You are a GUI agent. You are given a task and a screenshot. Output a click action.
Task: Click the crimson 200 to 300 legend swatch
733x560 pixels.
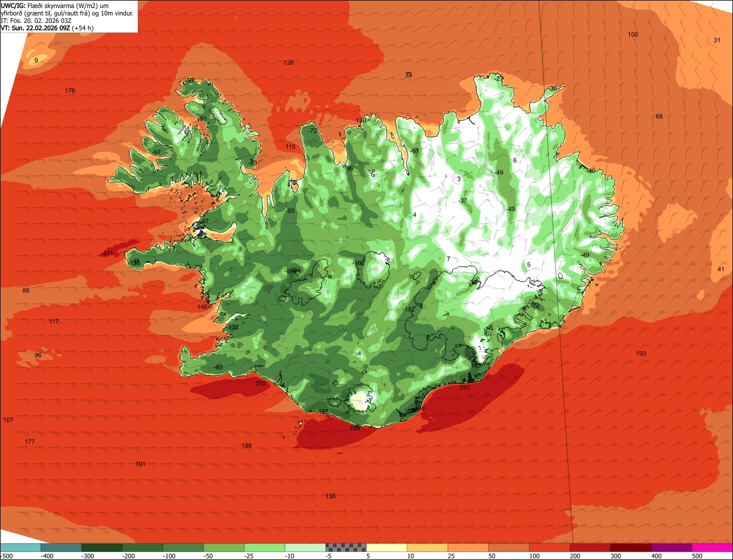click(590, 547)
